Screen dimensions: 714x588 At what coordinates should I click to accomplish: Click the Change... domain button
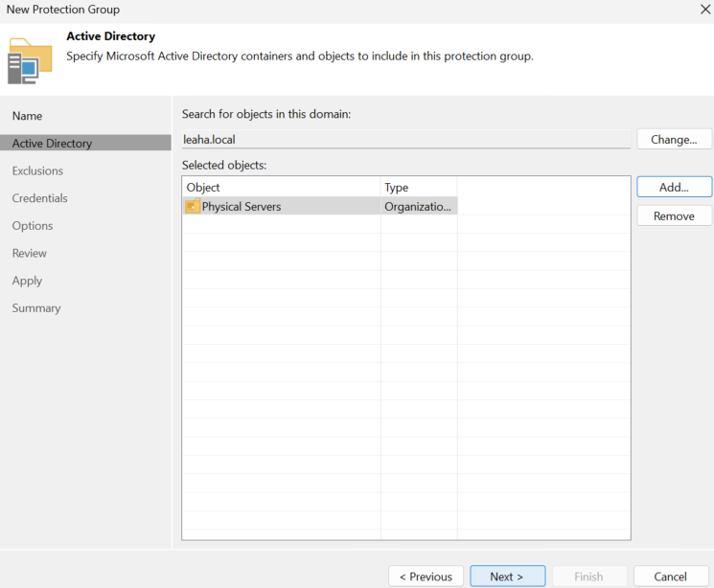click(x=674, y=139)
